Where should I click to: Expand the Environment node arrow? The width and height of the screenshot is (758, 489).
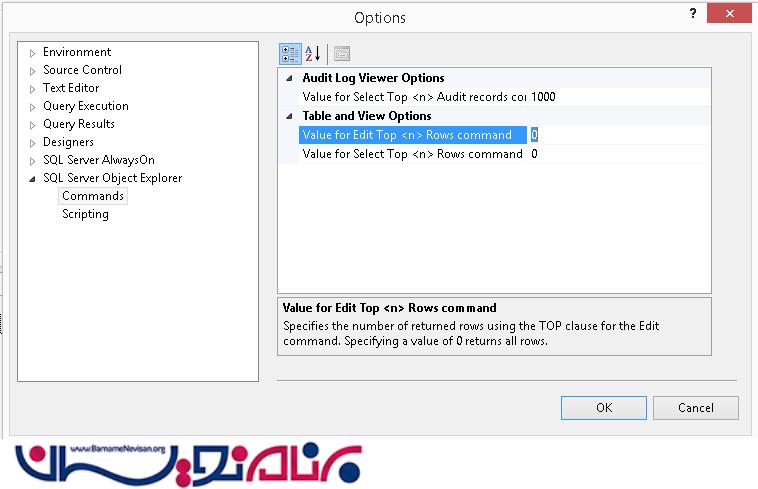32,53
